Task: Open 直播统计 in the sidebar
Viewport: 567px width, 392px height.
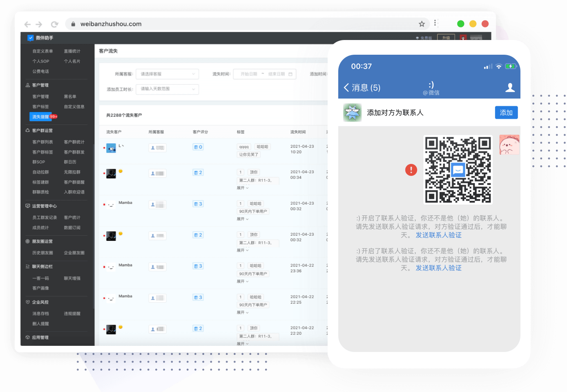Action: 72,51
